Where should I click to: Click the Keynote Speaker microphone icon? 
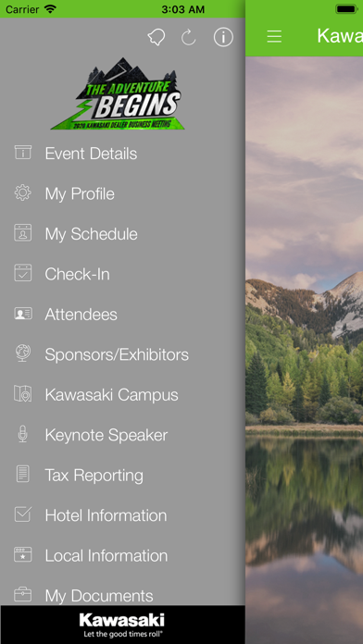[x=22, y=434]
